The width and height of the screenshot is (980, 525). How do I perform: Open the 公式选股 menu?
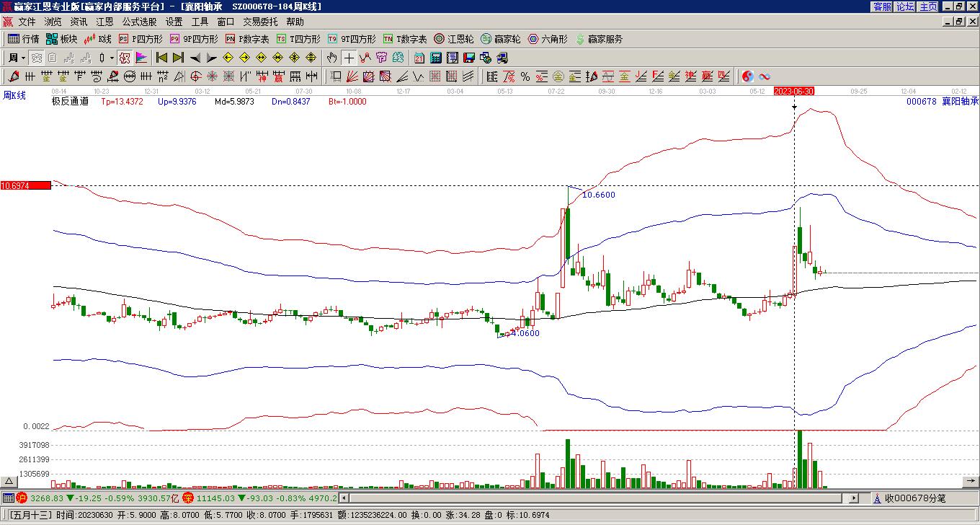point(139,22)
